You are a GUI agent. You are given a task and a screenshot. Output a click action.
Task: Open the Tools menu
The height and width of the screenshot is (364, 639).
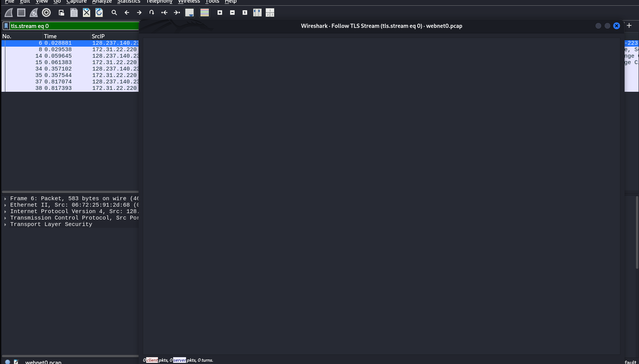pyautogui.click(x=212, y=2)
